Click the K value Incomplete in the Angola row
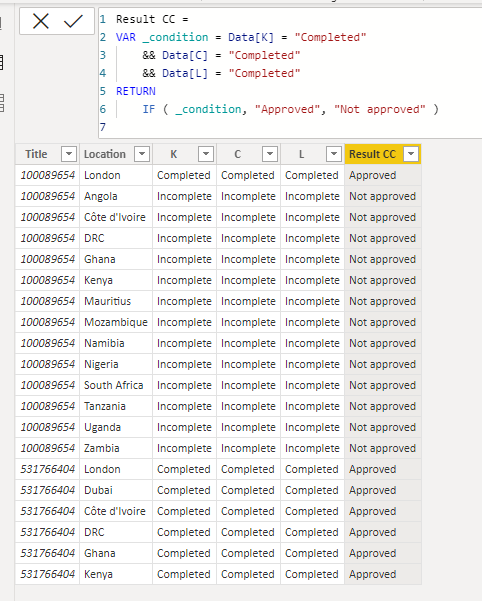 [184, 196]
